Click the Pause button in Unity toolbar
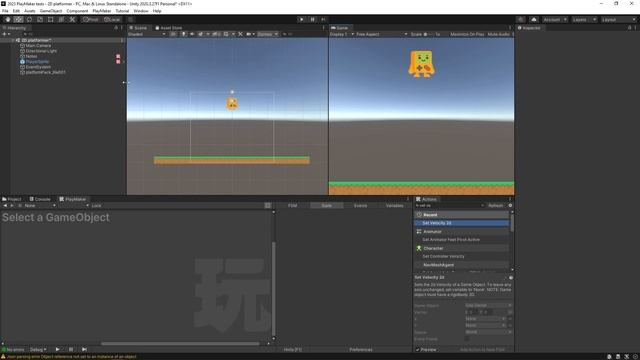Image resolution: width=640 pixels, height=360 pixels. (x=313, y=19)
